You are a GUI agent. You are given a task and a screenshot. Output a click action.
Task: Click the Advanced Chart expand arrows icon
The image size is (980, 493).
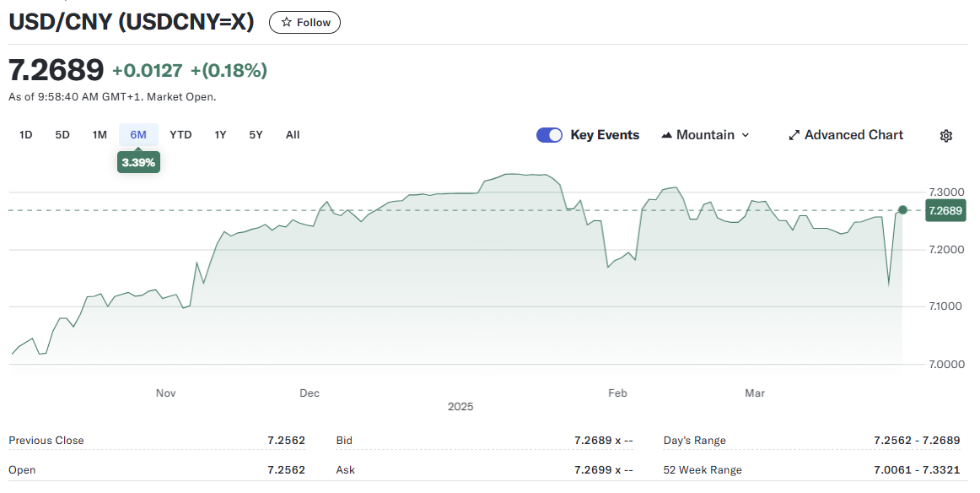794,136
